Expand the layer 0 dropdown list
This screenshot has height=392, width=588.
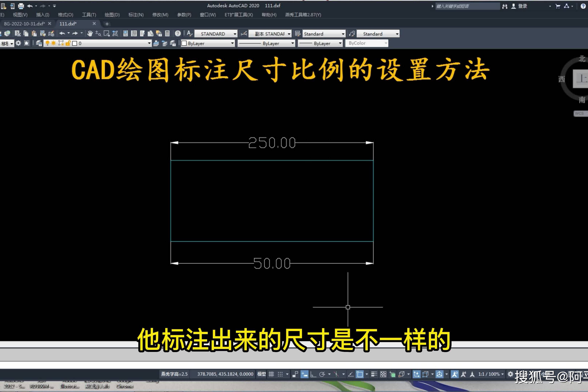click(149, 43)
